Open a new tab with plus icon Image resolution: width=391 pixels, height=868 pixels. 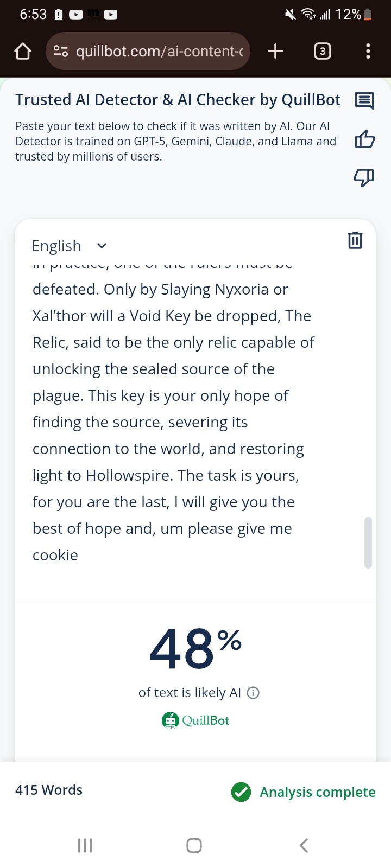click(x=275, y=51)
